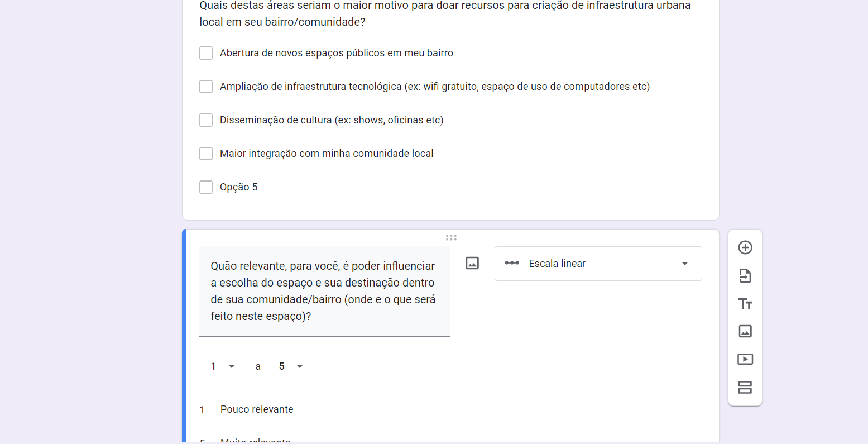Open the scale maximum value dropdown showing 5
868x444 pixels.
(x=291, y=366)
